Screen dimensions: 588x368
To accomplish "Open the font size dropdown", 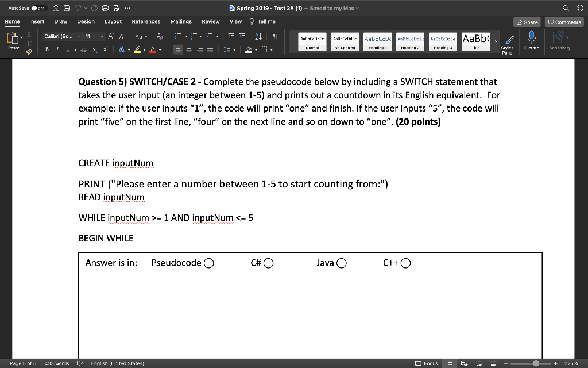I will coord(102,36).
